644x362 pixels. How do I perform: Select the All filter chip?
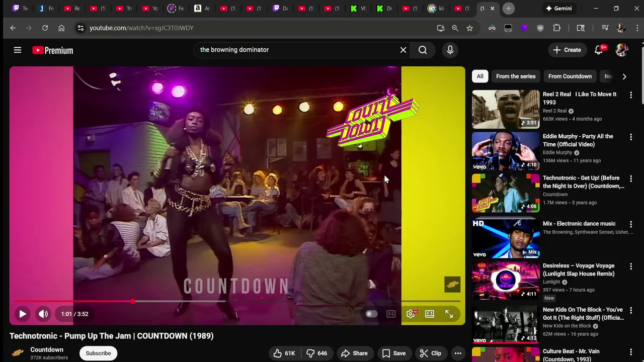click(x=480, y=76)
